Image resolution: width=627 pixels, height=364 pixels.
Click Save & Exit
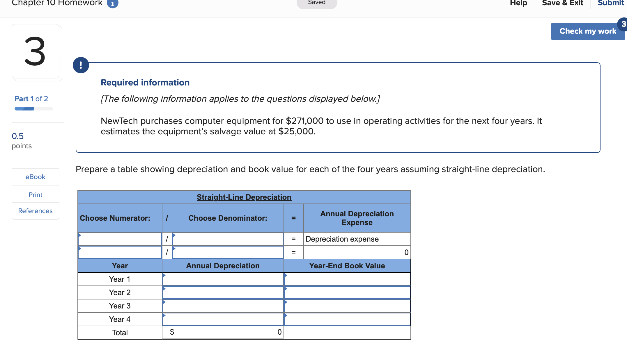[562, 3]
